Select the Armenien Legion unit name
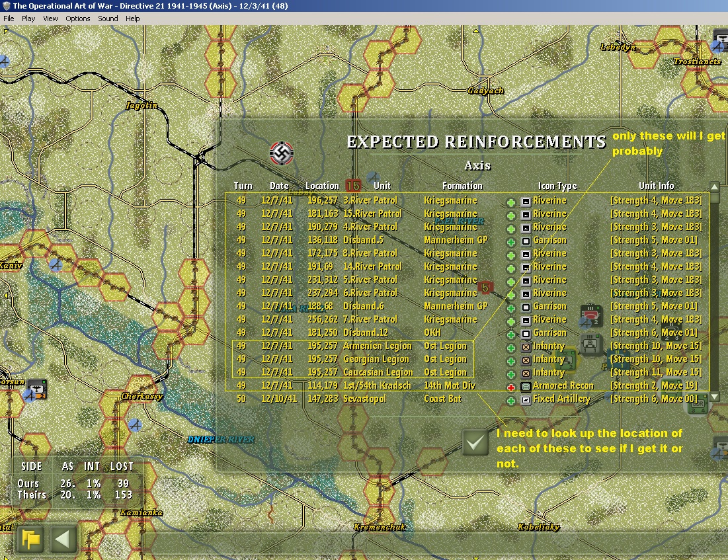 (x=377, y=346)
